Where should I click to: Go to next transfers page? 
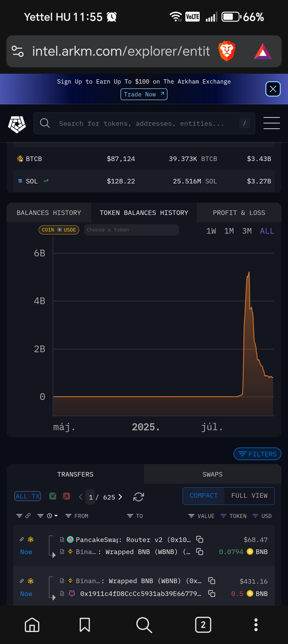(120, 497)
